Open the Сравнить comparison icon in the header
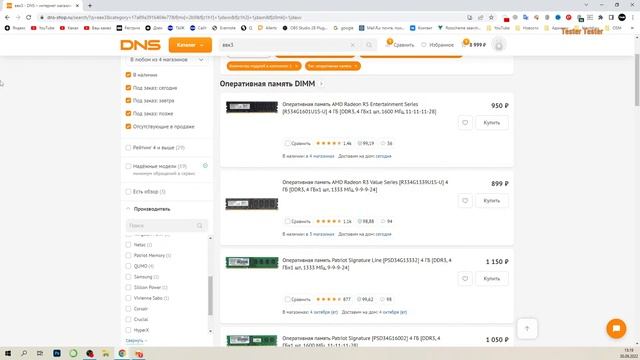Image resolution: width=640 pixels, height=360 pixels. [x=400, y=44]
